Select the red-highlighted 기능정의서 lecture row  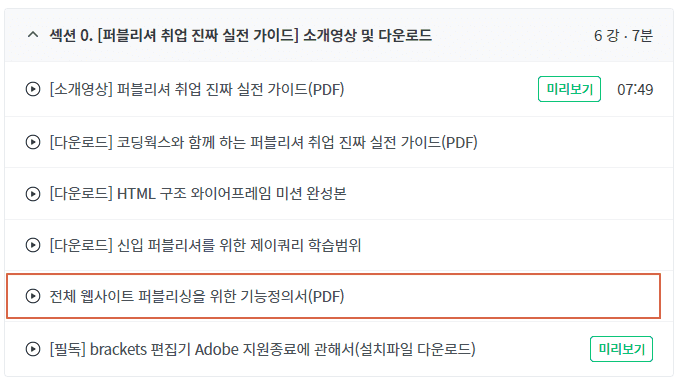coord(333,296)
